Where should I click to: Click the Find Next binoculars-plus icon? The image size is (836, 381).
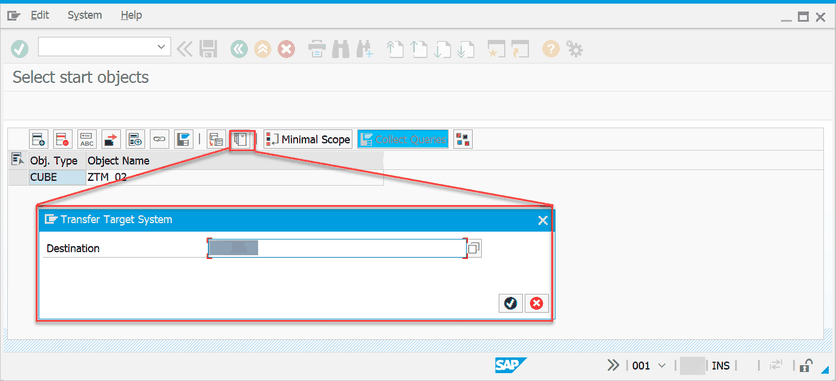[365, 49]
